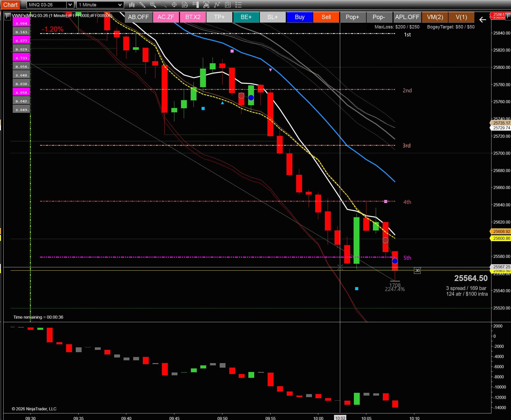Open the strategies icon

[x=228, y=5]
